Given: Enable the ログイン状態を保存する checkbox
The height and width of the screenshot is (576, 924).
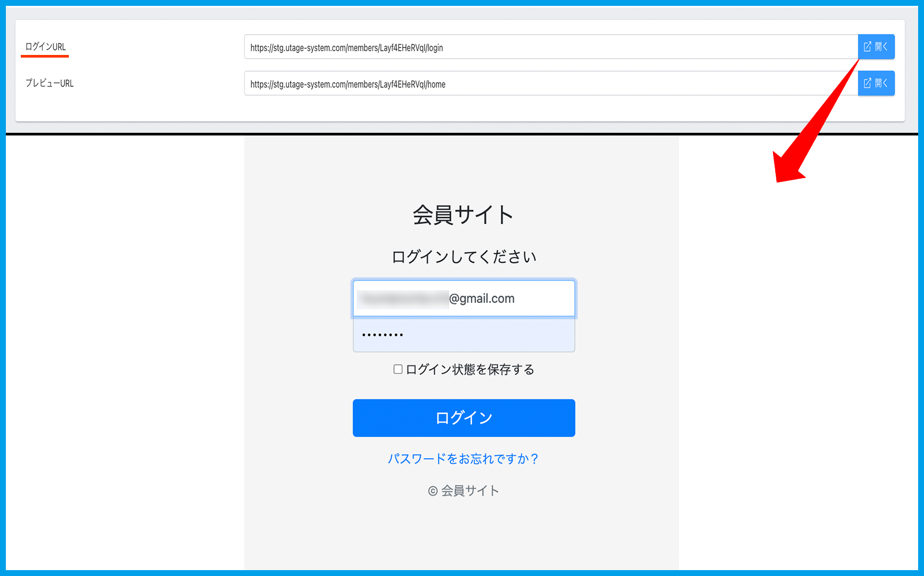Looking at the screenshot, I should click(x=398, y=369).
